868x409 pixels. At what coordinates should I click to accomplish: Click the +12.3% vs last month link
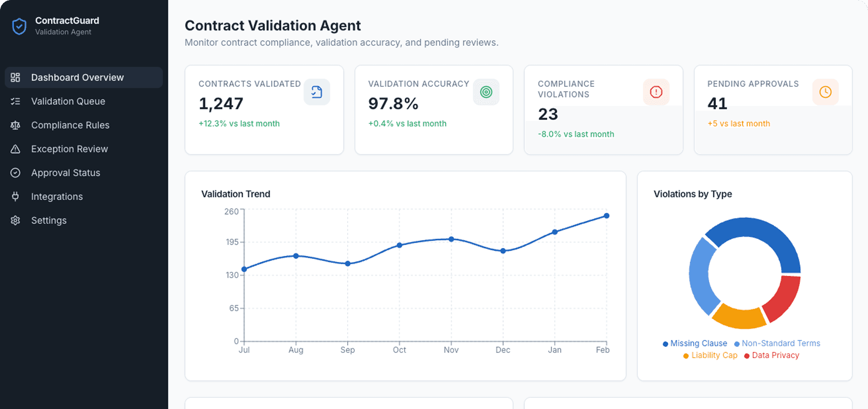pos(239,123)
